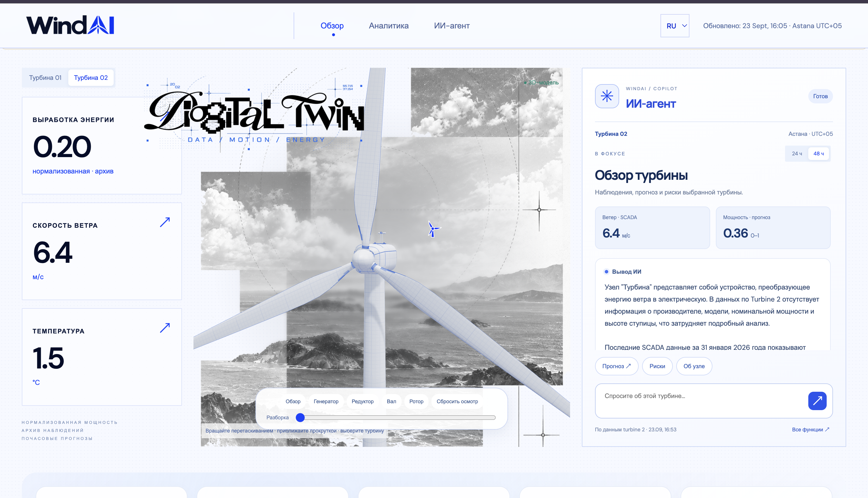Viewport: 868px width, 498px height.
Task: Select the Турбина 01 tab
Action: pyautogui.click(x=45, y=78)
